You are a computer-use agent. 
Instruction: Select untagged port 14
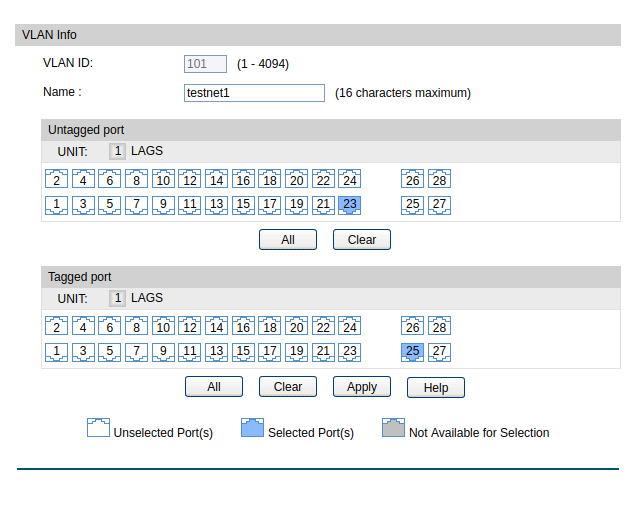(216, 179)
